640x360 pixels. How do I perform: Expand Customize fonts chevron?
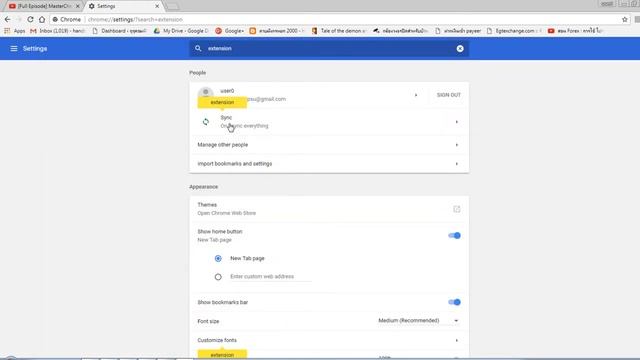(x=457, y=340)
